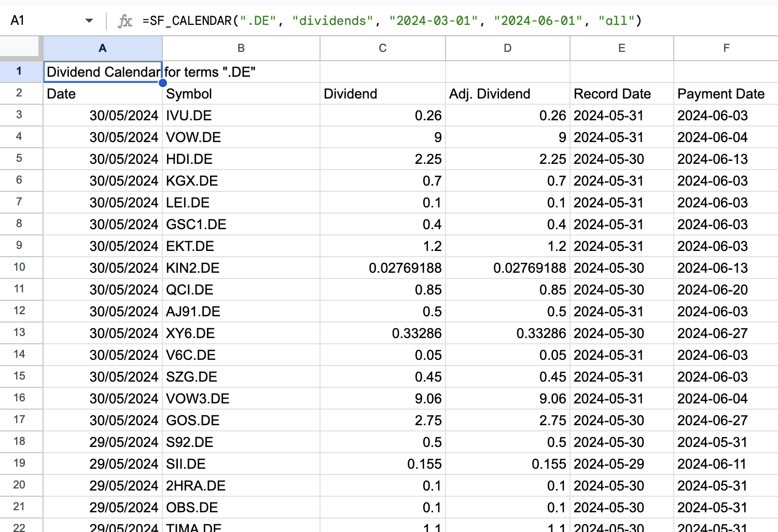Viewport: 778px width, 532px height.
Task: Select the V6C.DE symbol cell
Action: (241, 355)
